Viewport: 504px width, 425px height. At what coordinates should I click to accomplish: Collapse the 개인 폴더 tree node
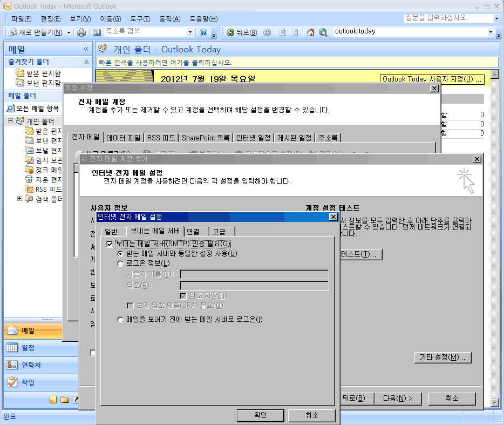pyautogui.click(x=11, y=121)
